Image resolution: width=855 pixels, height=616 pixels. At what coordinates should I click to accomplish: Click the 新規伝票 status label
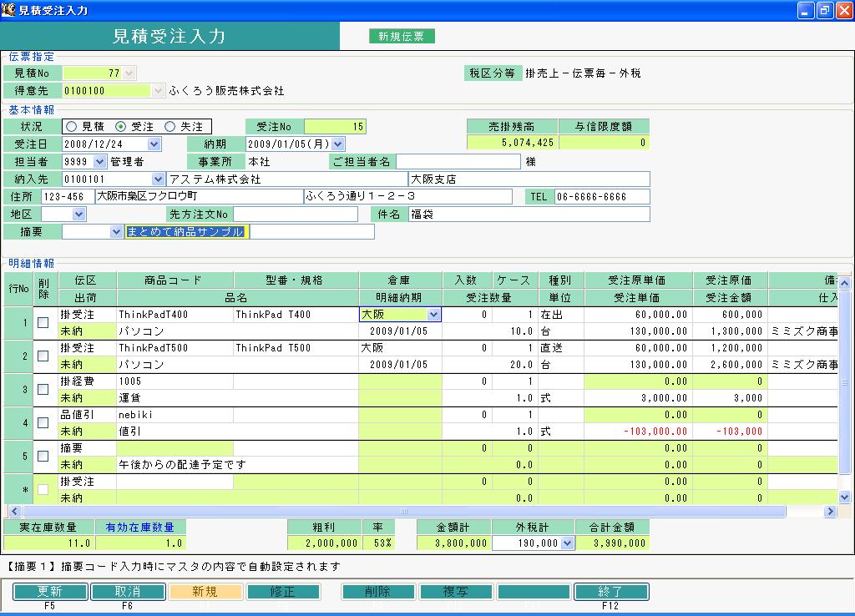[x=402, y=36]
